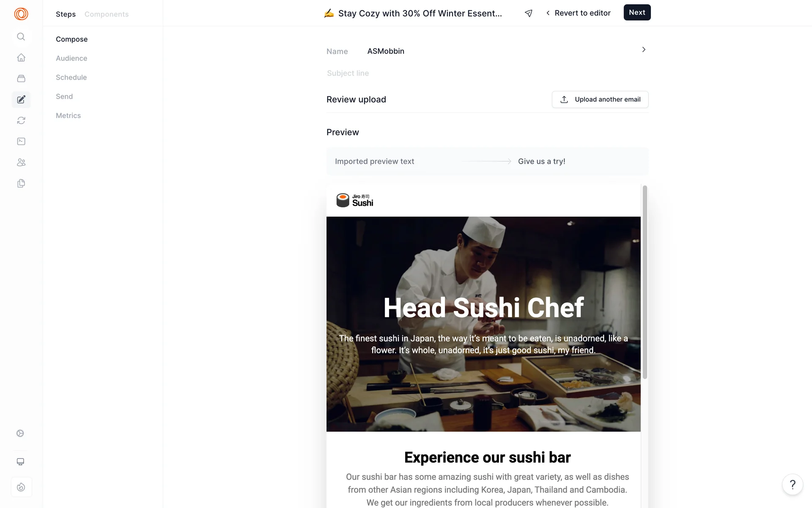Select the Schedule step
This screenshot has height=508, width=812.
[71, 77]
